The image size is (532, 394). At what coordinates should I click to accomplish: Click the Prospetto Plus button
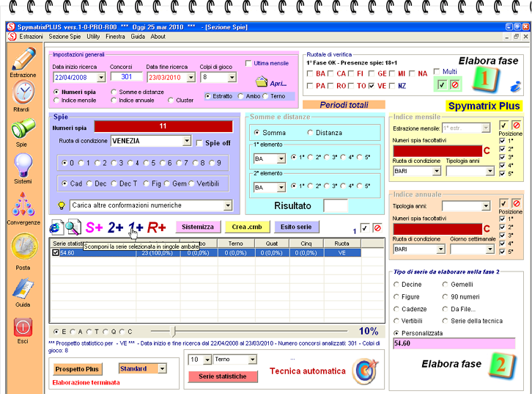click(77, 369)
